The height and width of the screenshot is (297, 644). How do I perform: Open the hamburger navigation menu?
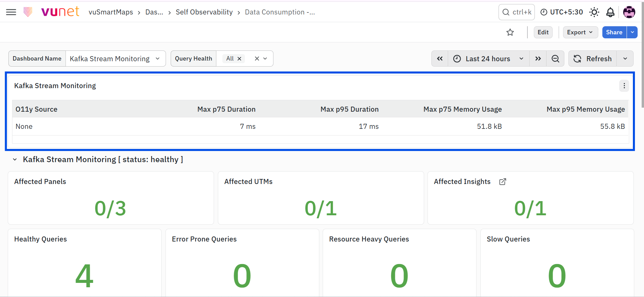(11, 12)
